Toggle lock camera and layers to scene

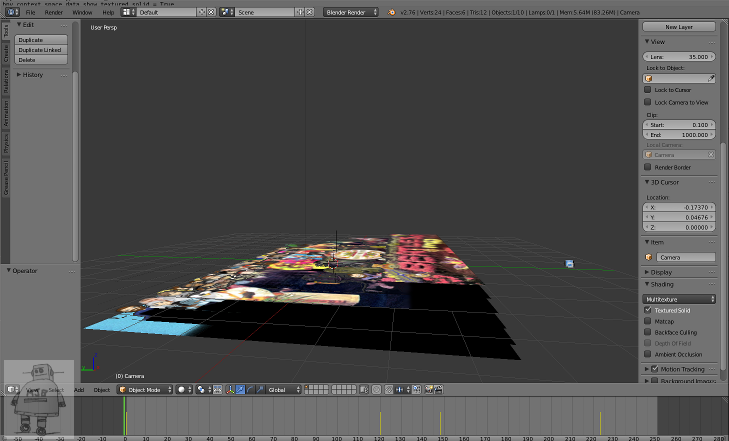pos(364,389)
